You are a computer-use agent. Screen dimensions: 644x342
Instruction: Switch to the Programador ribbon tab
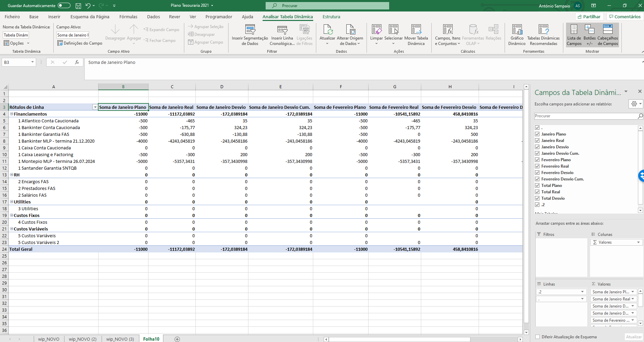(219, 17)
